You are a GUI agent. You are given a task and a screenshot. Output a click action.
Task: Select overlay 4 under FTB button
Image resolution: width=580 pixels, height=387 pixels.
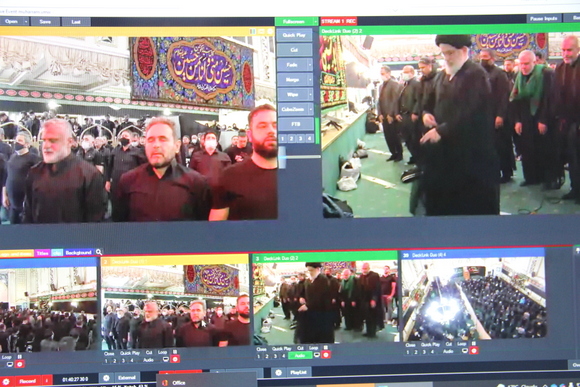[309, 139]
